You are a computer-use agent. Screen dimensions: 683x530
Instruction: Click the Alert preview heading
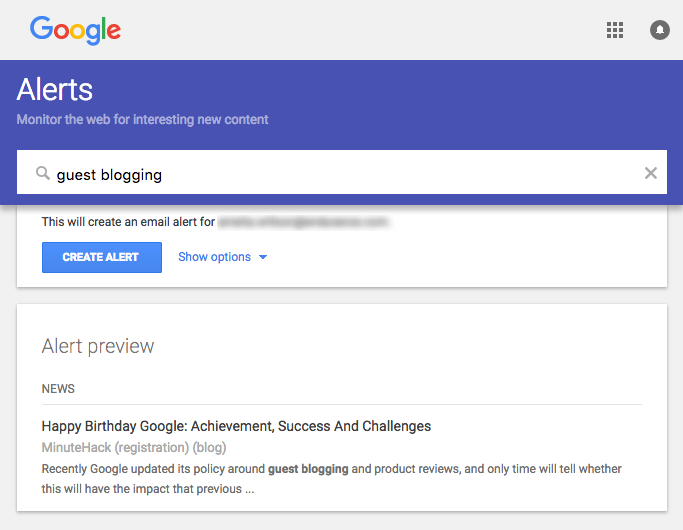click(x=98, y=346)
